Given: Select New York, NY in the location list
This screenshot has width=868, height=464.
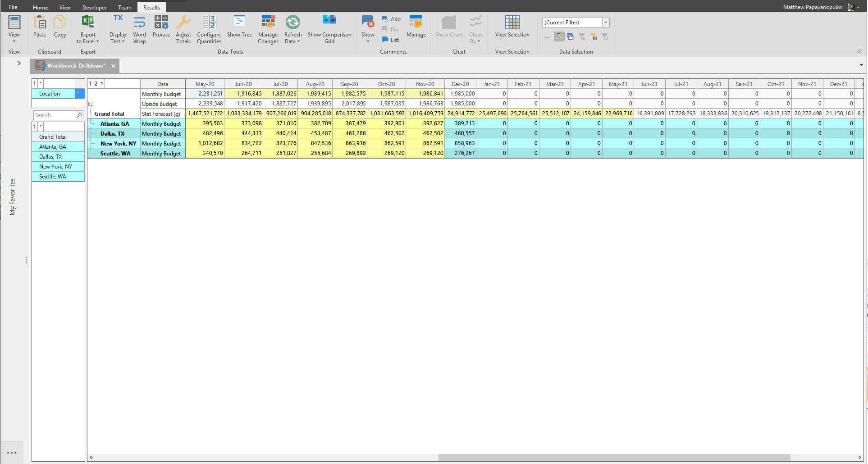Looking at the screenshot, I should [x=58, y=167].
